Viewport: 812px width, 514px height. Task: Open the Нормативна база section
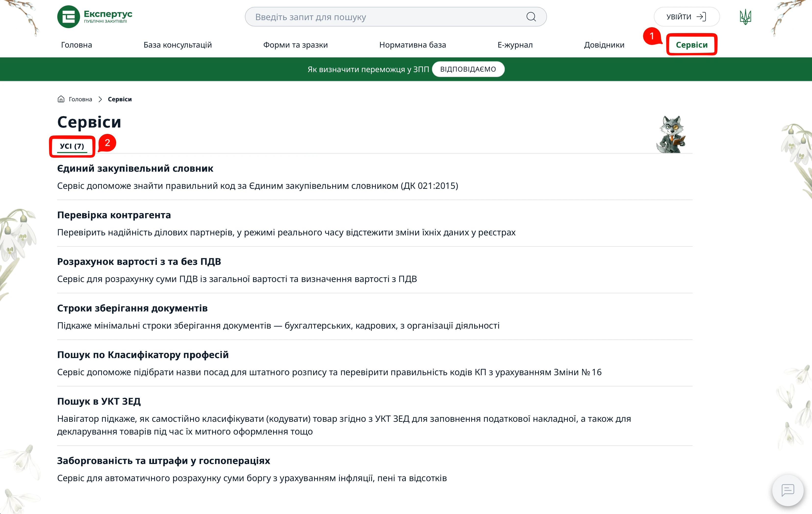click(413, 45)
